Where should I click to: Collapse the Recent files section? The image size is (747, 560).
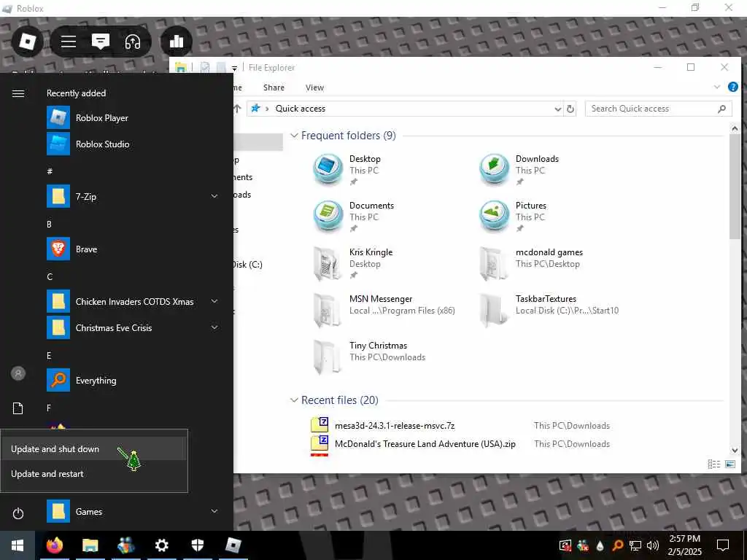coord(295,400)
